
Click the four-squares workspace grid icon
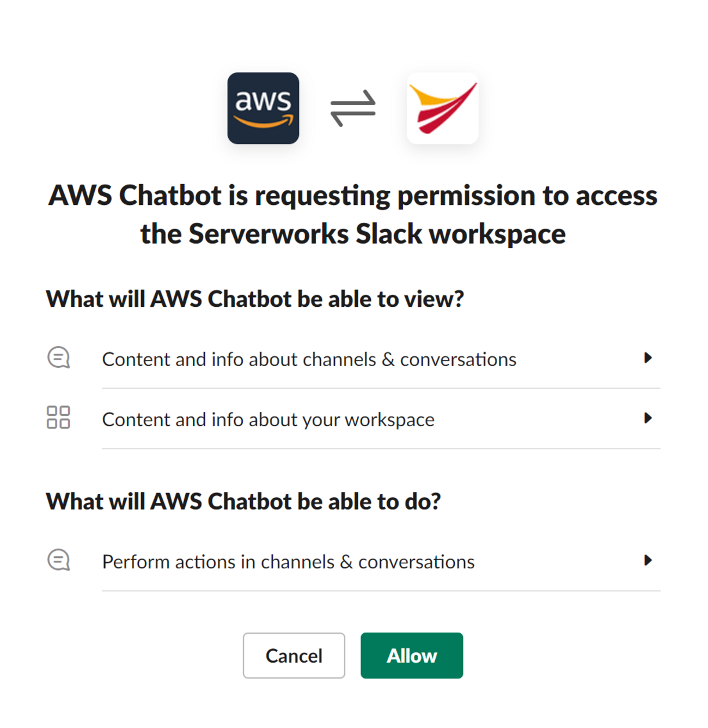tap(58, 417)
